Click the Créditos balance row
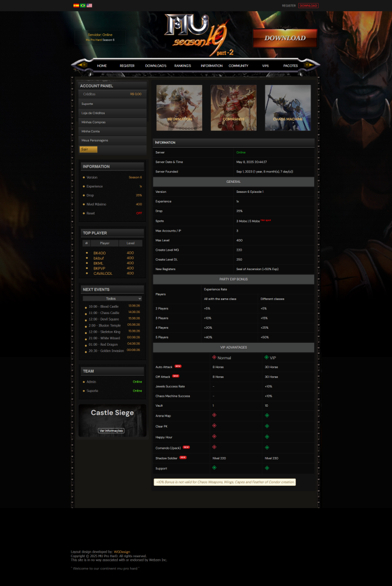 [113, 94]
